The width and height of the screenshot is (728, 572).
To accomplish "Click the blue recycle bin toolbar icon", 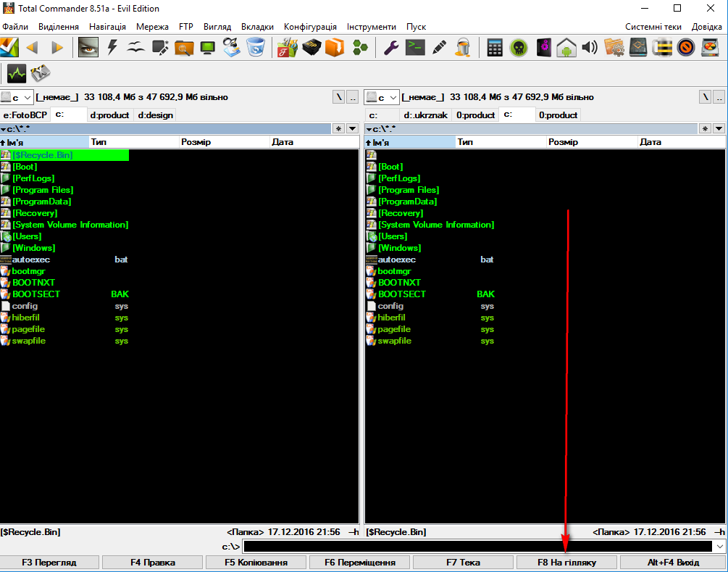I will [x=256, y=47].
